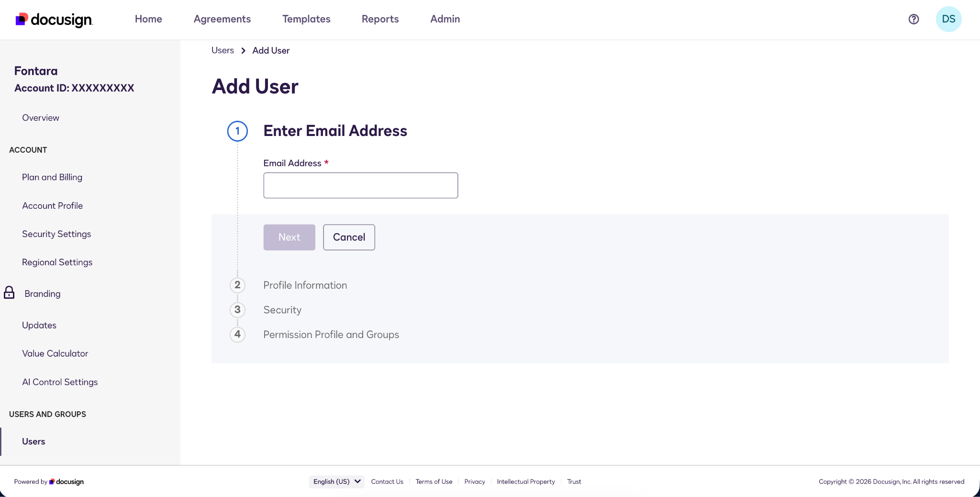The height and width of the screenshot is (497, 980).
Task: Open the Privacy footer link
Action: click(x=475, y=482)
